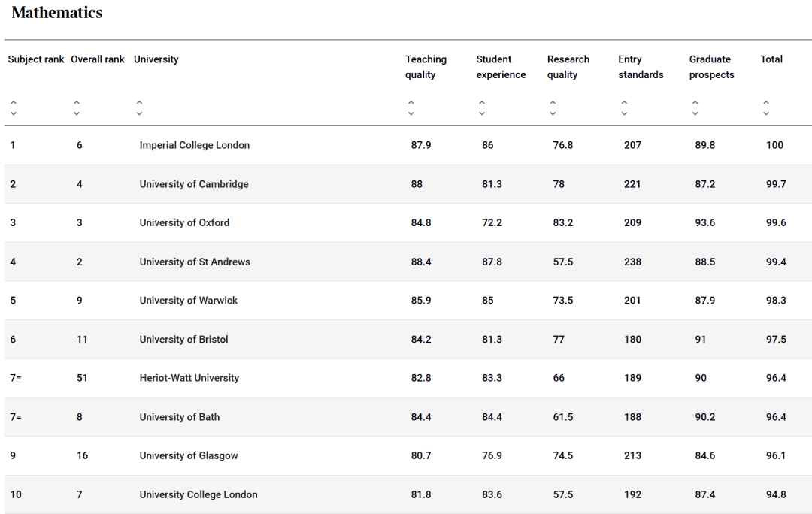Sort by Research quality arrows
Viewport: 812px width, 514px height.
(553, 107)
